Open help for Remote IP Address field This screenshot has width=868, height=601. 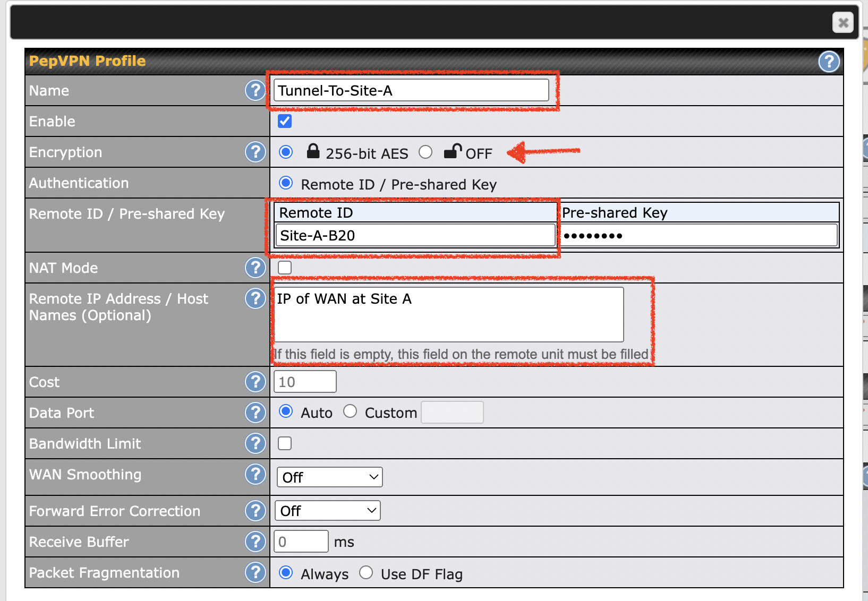point(255,299)
